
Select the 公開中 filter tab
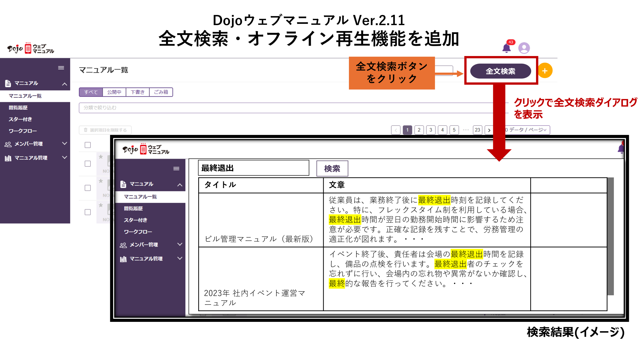click(114, 92)
